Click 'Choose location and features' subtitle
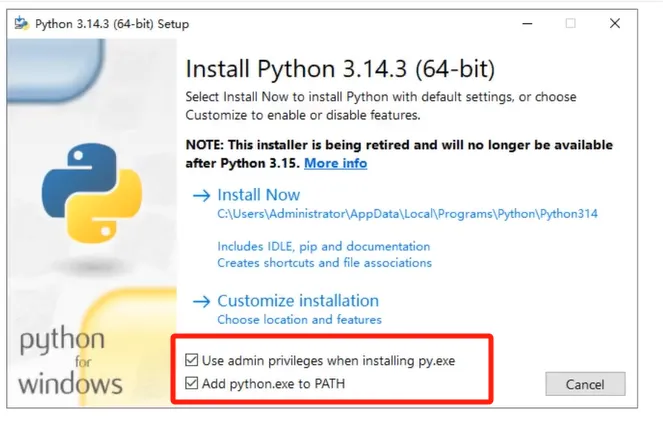 pos(299,320)
